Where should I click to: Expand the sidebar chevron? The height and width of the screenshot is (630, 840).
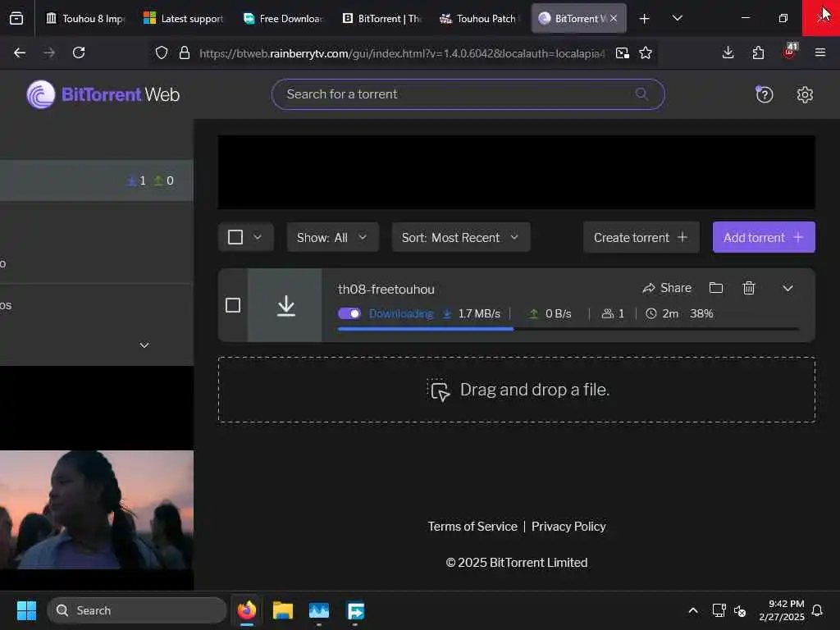pos(144,345)
